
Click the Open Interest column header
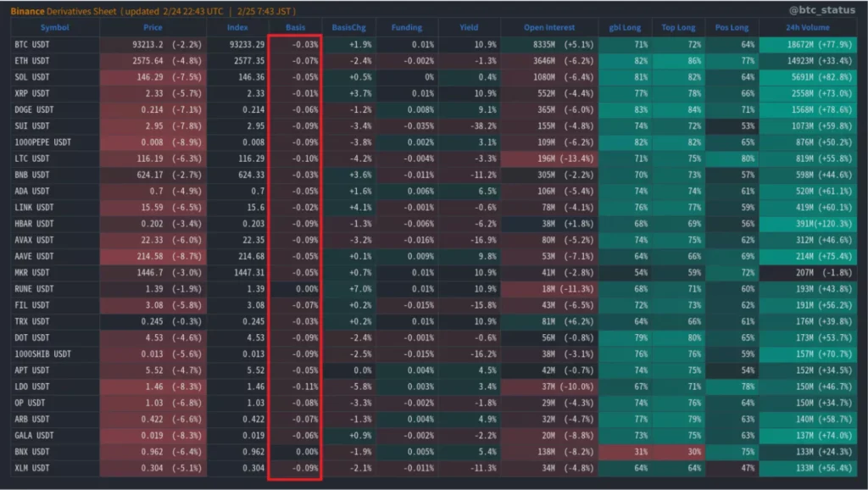point(549,27)
